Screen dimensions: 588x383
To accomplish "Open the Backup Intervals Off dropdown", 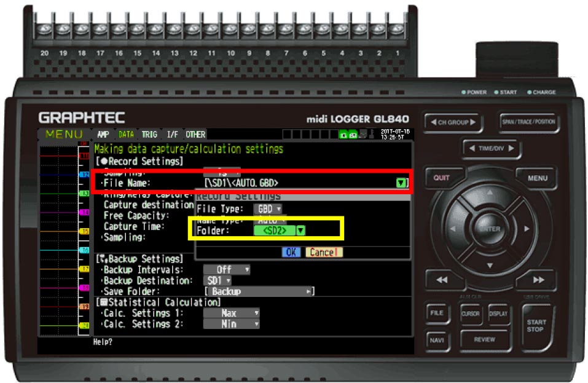I will point(227,270).
